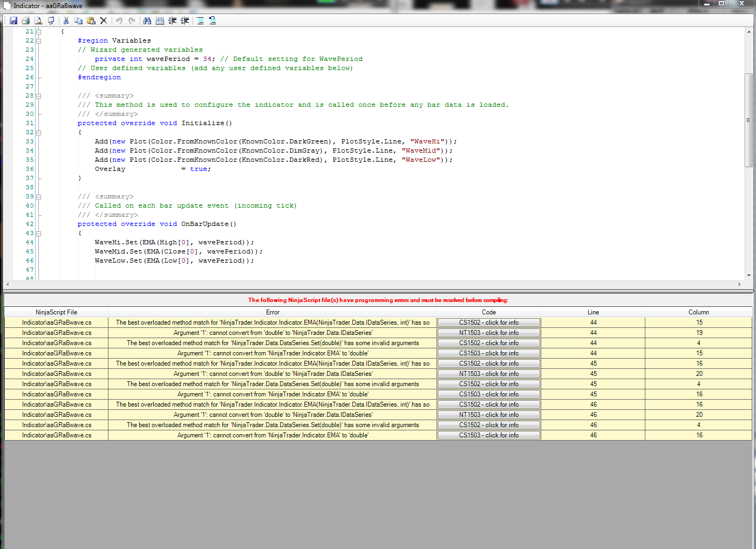Comment out the selected lines
The width and height of the screenshot is (756, 549).
pyautogui.click(x=200, y=20)
